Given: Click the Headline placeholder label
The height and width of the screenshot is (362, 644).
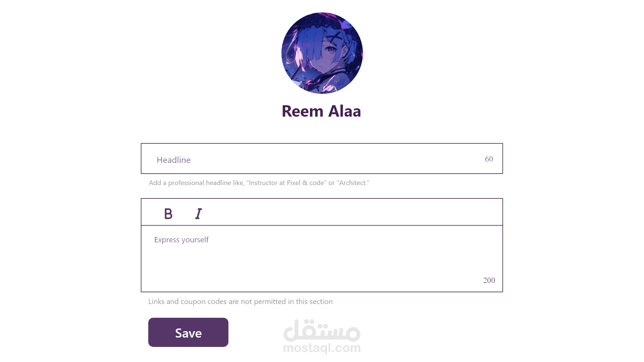Looking at the screenshot, I should [x=173, y=160].
